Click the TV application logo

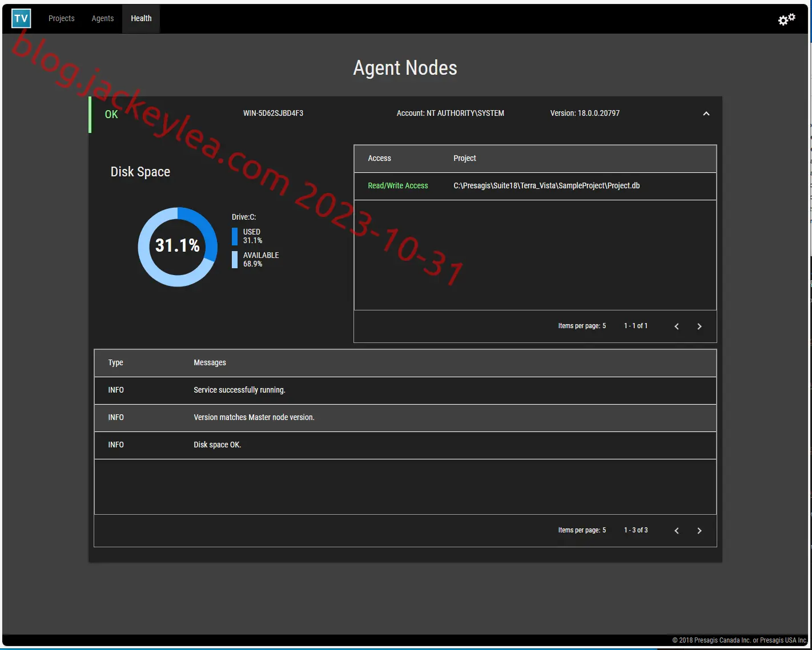click(x=21, y=18)
